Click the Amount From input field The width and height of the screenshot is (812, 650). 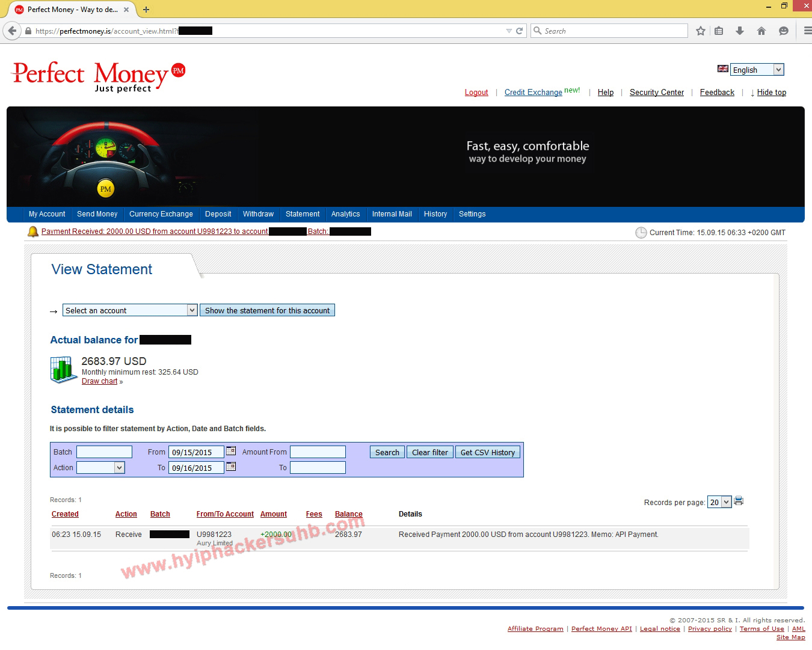click(x=318, y=452)
